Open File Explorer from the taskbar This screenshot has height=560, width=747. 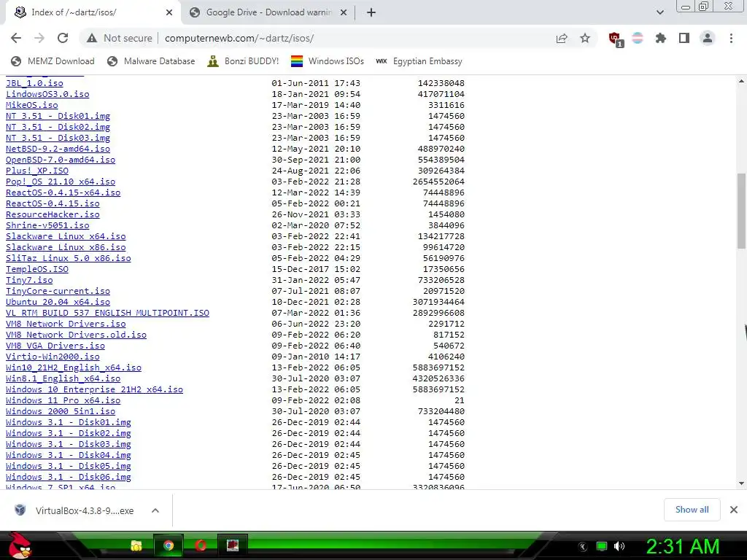click(136, 545)
